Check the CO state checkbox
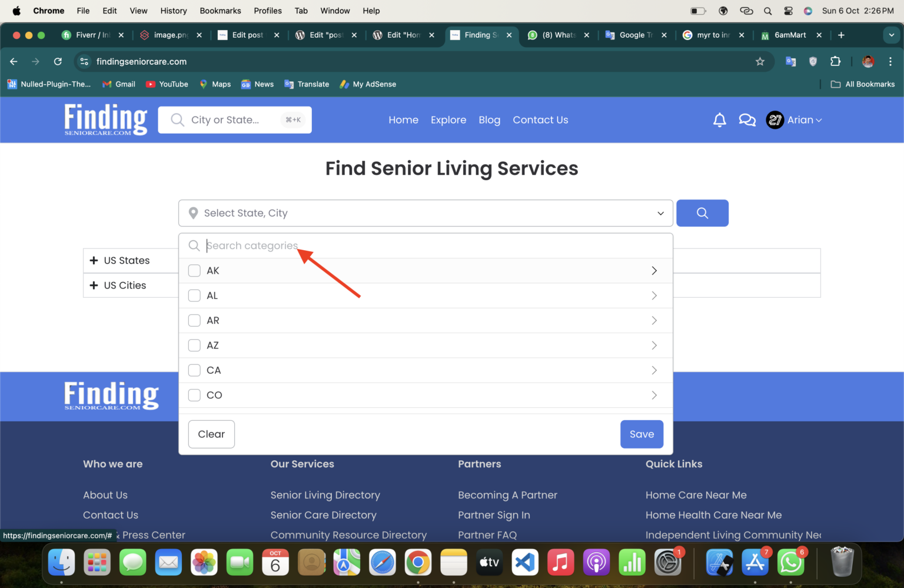This screenshot has width=904, height=588. tap(194, 395)
